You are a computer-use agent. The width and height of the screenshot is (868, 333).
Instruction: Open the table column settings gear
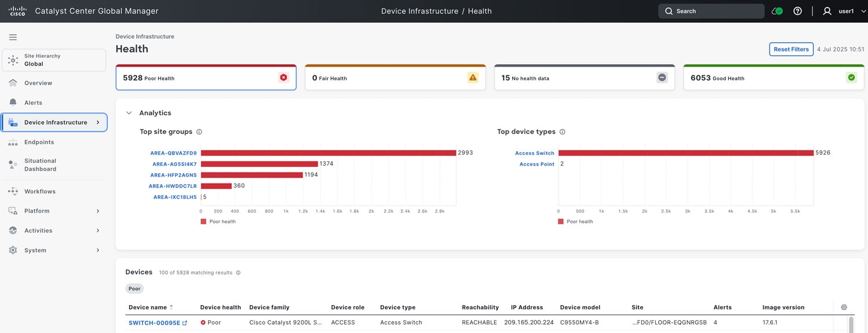click(x=844, y=308)
